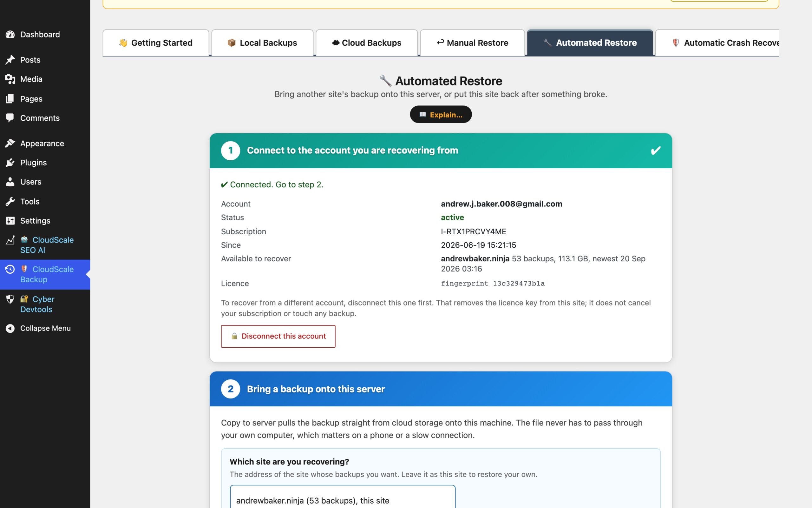The width and height of the screenshot is (812, 508).
Task: Click Collapse Menu label
Action: pos(45,328)
